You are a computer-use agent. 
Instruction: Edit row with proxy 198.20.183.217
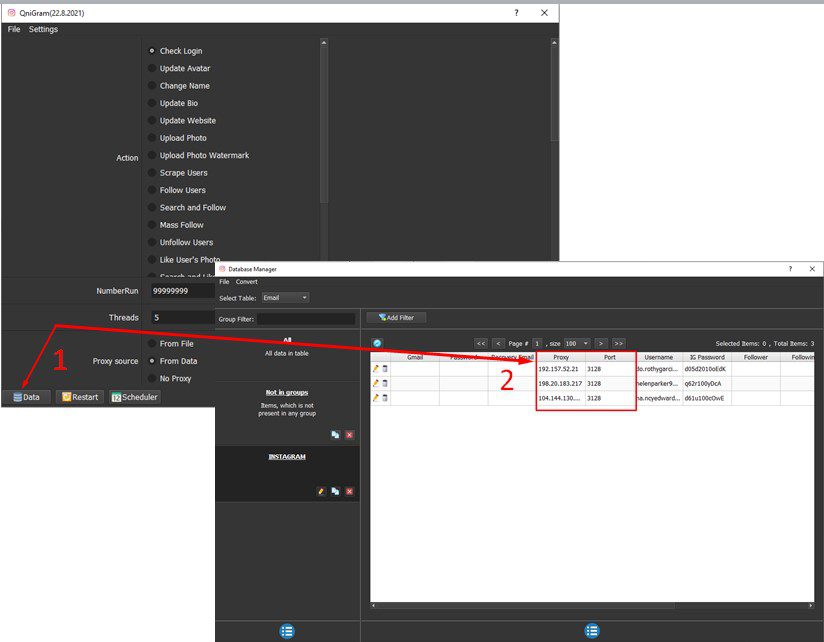pos(376,384)
